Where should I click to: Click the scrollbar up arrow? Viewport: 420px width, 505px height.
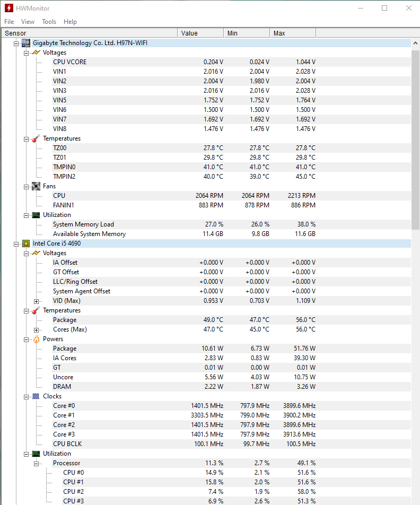pos(415,43)
